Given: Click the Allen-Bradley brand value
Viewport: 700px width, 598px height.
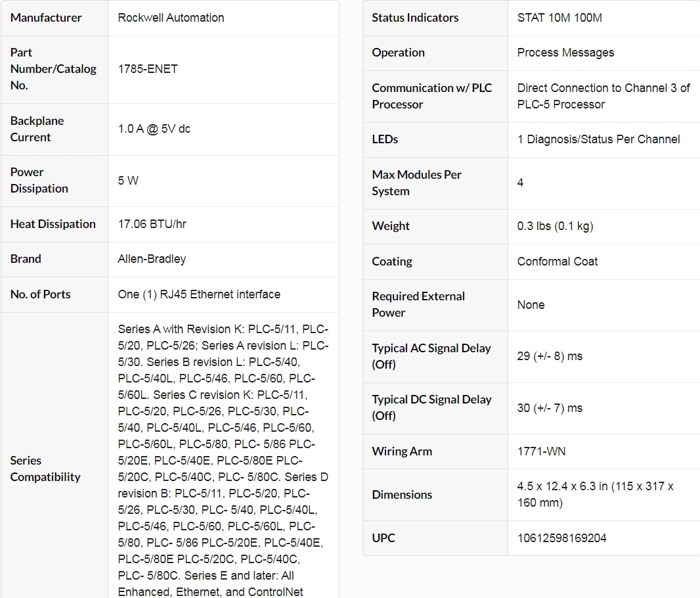Looking at the screenshot, I should click(x=152, y=259).
